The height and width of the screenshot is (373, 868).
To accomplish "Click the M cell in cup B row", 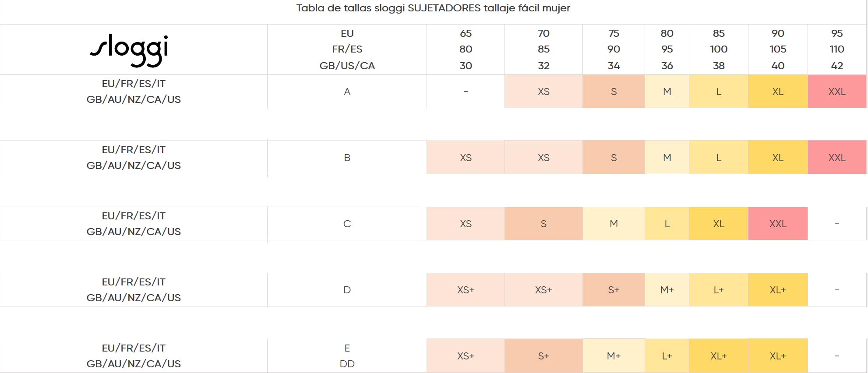I will [667, 158].
